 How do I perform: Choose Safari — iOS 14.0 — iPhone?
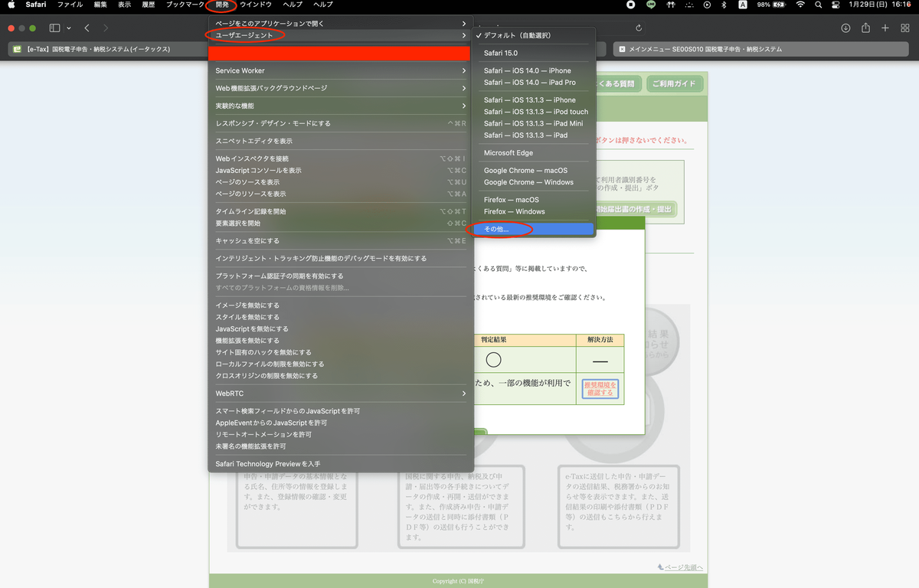[x=534, y=70]
